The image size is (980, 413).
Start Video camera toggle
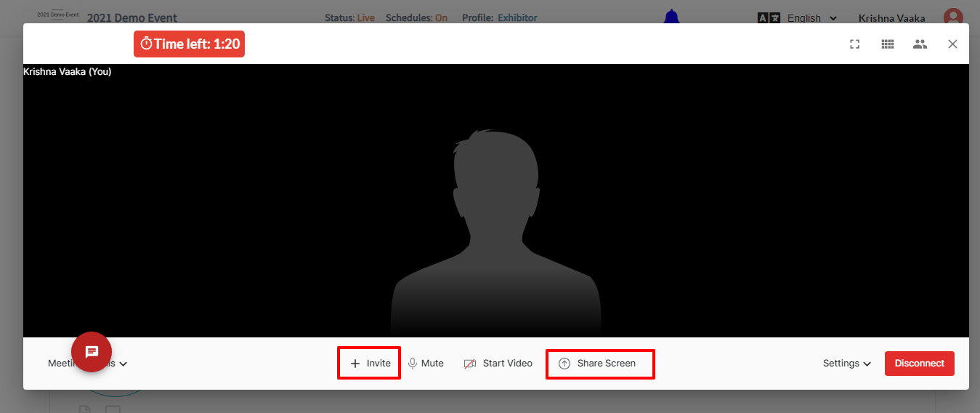coord(498,364)
